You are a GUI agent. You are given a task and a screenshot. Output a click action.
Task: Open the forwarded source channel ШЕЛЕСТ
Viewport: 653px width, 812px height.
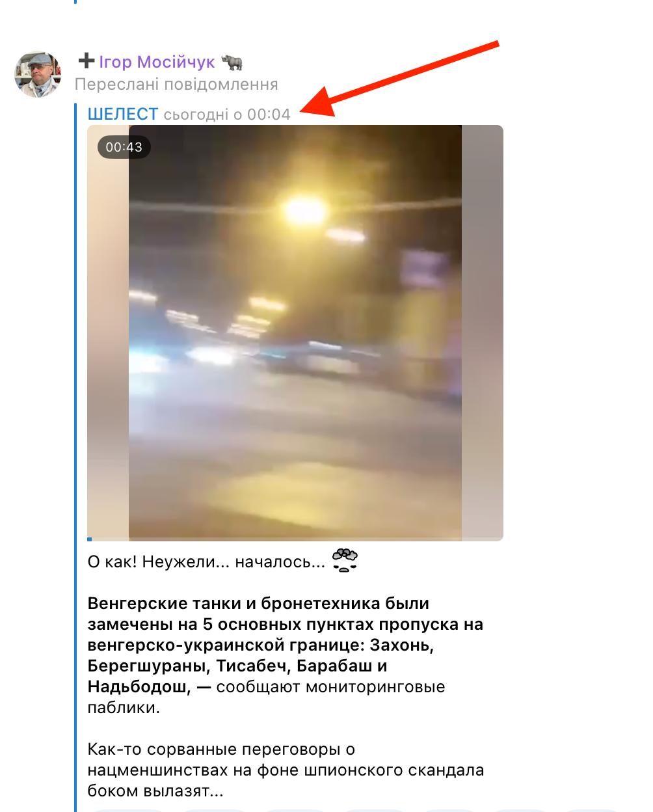(123, 115)
